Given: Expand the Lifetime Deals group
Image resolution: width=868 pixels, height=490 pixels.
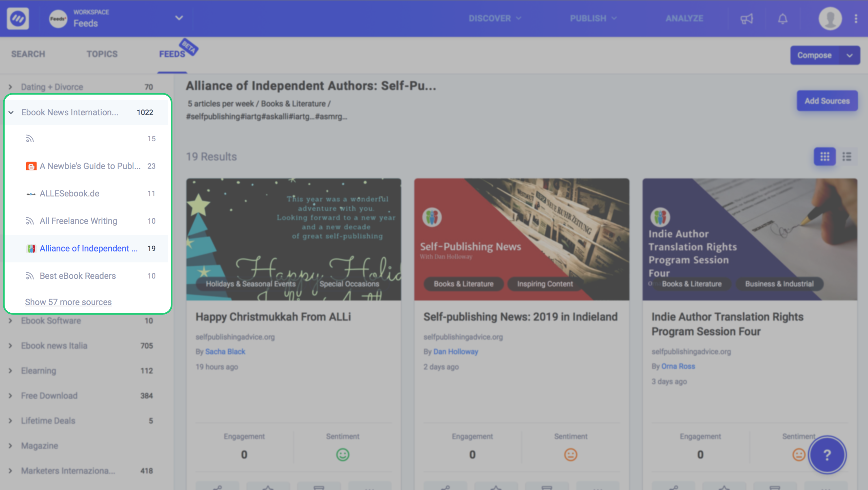Looking at the screenshot, I should [x=11, y=421].
